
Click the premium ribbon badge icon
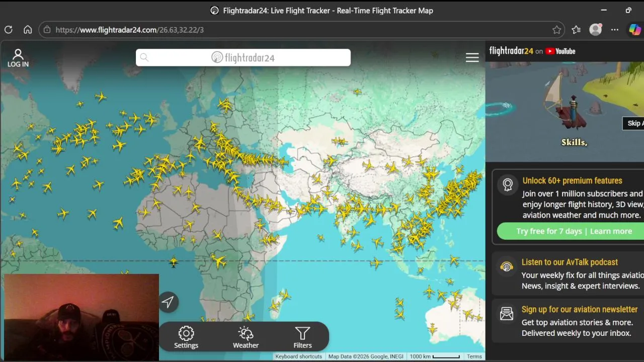click(508, 185)
